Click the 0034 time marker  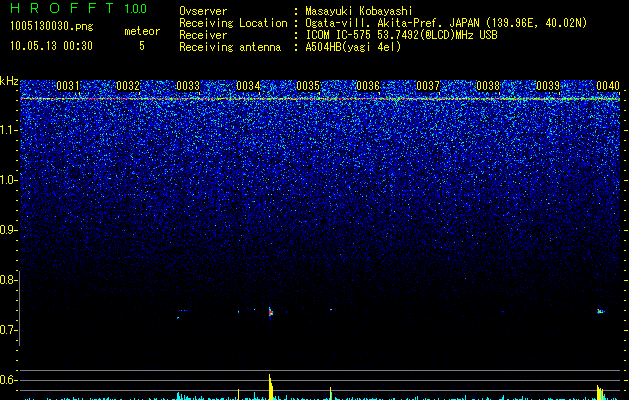(x=248, y=86)
